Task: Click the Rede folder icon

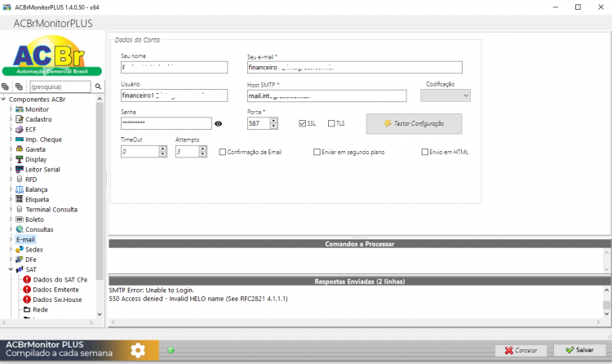Action: click(27, 309)
